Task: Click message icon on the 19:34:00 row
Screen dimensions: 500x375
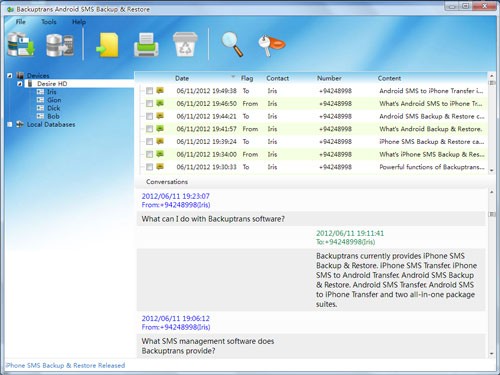Action: point(160,154)
